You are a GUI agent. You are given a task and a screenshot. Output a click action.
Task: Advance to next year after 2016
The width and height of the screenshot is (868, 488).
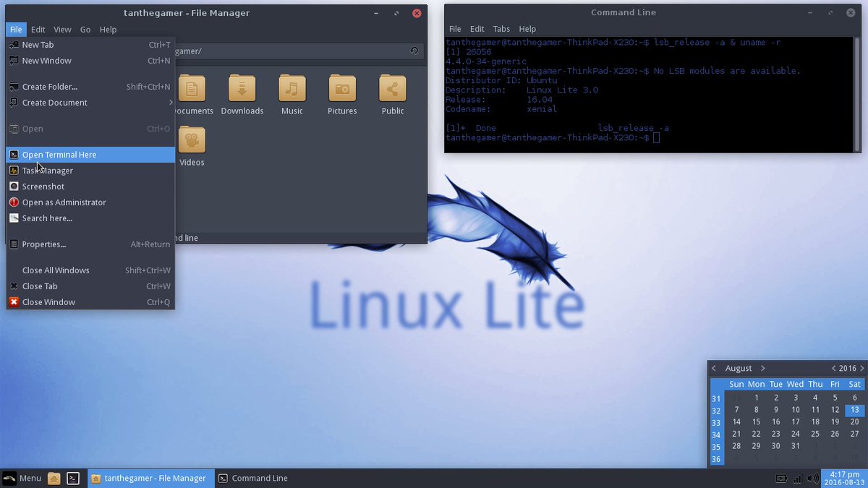861,368
